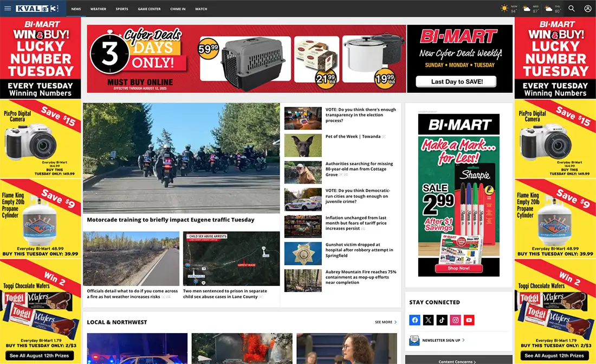Open the user account icon
This screenshot has height=364, width=596.
pyautogui.click(x=587, y=8)
